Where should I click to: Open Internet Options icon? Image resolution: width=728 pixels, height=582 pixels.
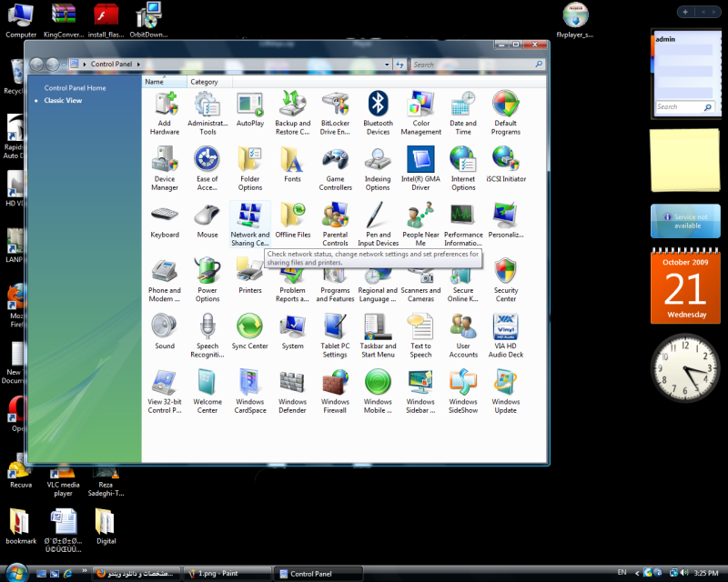[x=463, y=168]
